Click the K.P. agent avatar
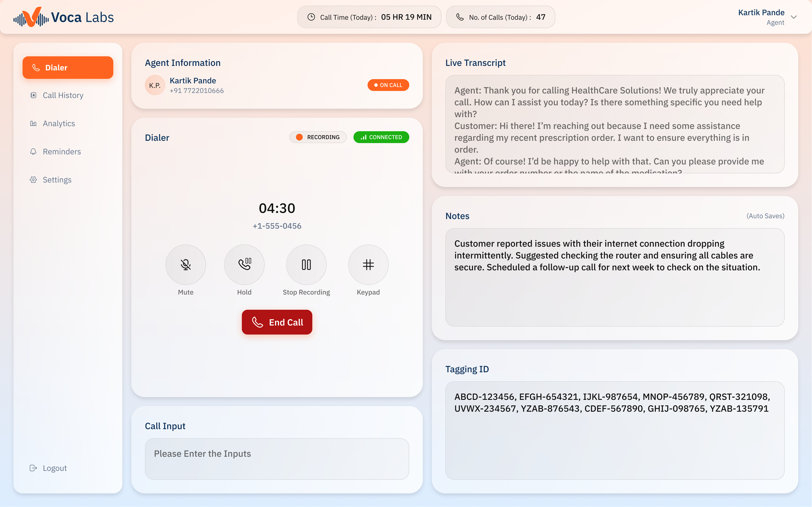Screen dimensions: 812x507 tap(155, 85)
